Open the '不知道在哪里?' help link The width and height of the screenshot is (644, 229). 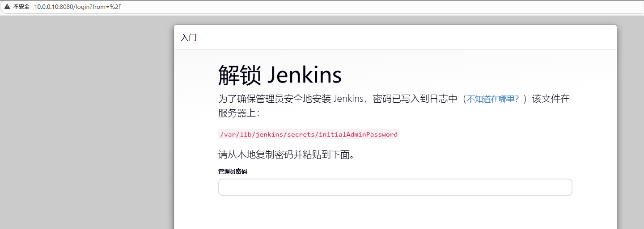(x=492, y=99)
